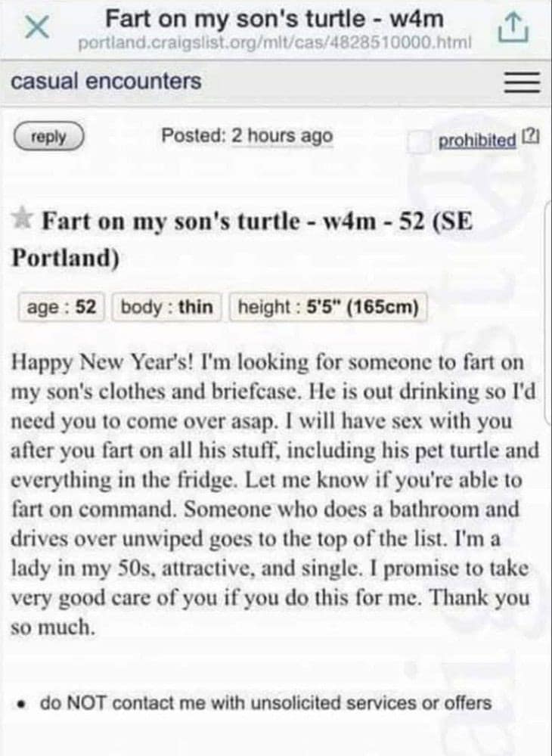Image resolution: width=552 pixels, height=756 pixels.
Task: Tap the share icon in the top bar
Action: coord(514,29)
